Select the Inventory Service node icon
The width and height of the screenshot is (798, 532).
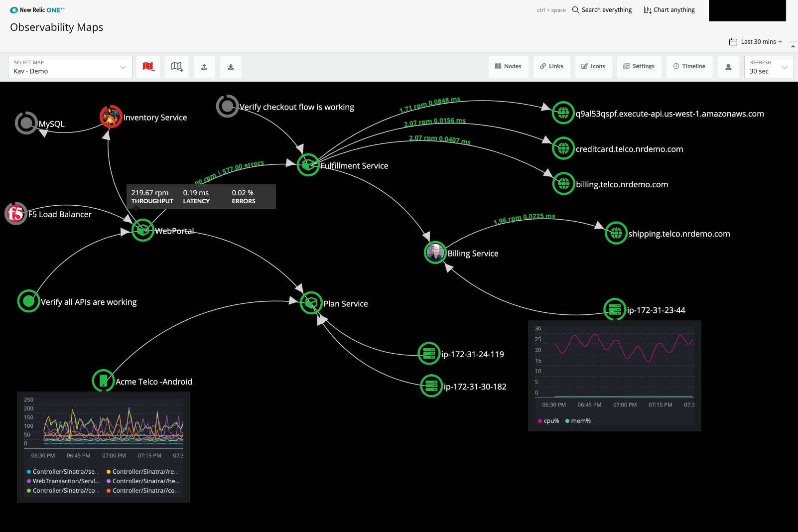pos(111,117)
